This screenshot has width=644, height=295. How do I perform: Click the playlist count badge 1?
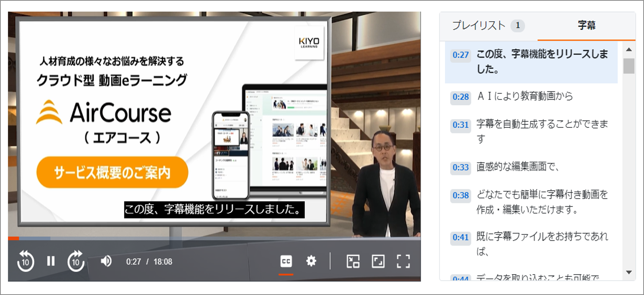coord(518,25)
